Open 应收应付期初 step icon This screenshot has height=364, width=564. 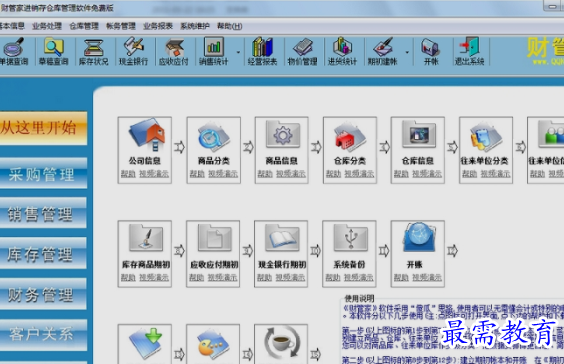click(x=214, y=238)
